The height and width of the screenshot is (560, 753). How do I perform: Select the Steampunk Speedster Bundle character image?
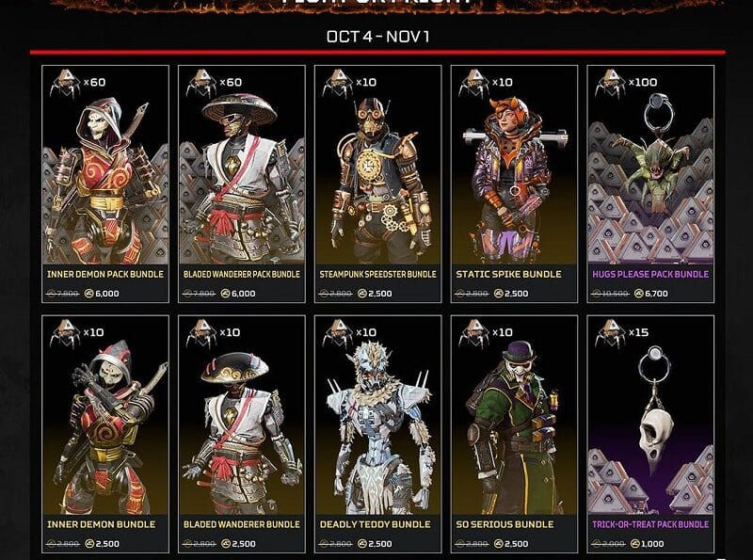[x=378, y=180]
